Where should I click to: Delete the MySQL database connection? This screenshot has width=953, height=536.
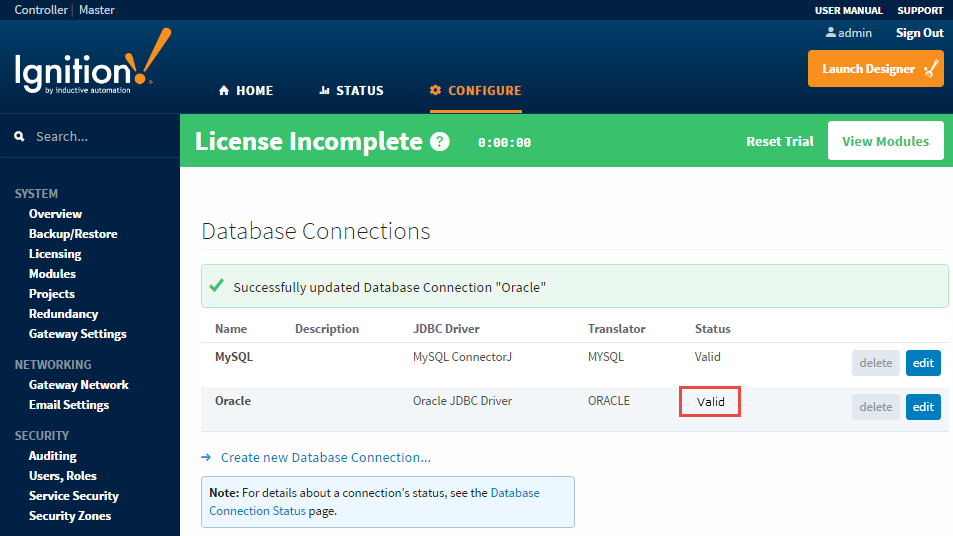pyautogui.click(x=876, y=363)
